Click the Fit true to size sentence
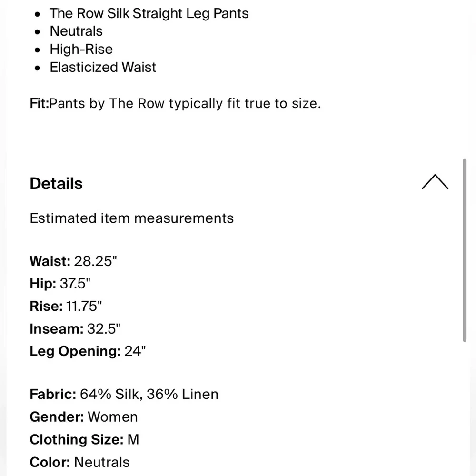Screen dimensions: 476x476 click(x=186, y=104)
